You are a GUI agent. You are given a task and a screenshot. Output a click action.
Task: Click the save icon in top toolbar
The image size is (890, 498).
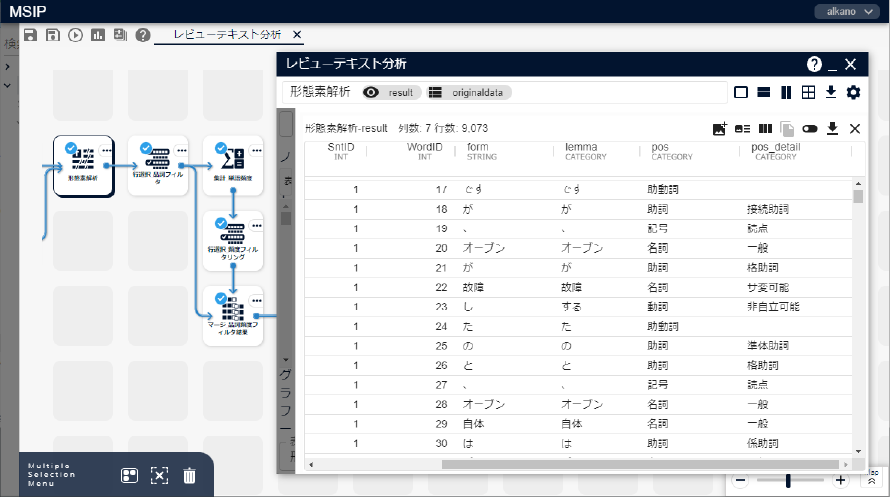[x=30, y=35]
